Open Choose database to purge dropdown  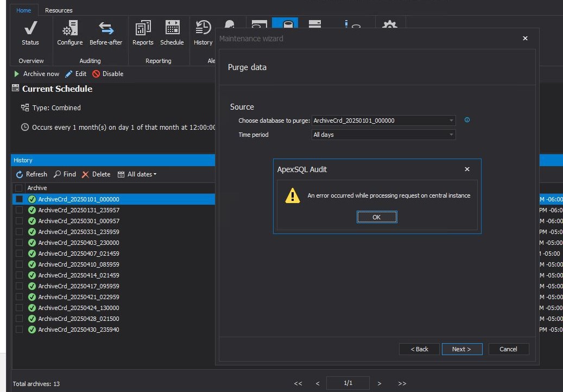383,121
